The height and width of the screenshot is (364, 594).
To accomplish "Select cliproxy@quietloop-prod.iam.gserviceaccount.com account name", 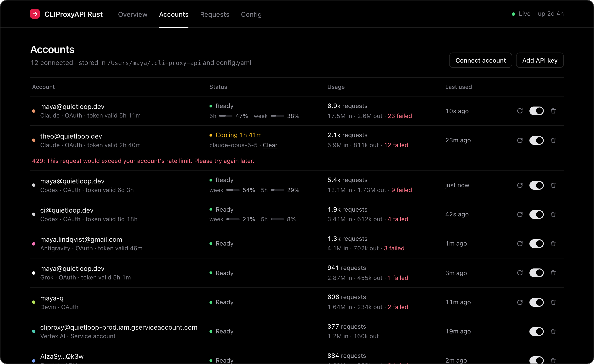I will coord(119,327).
